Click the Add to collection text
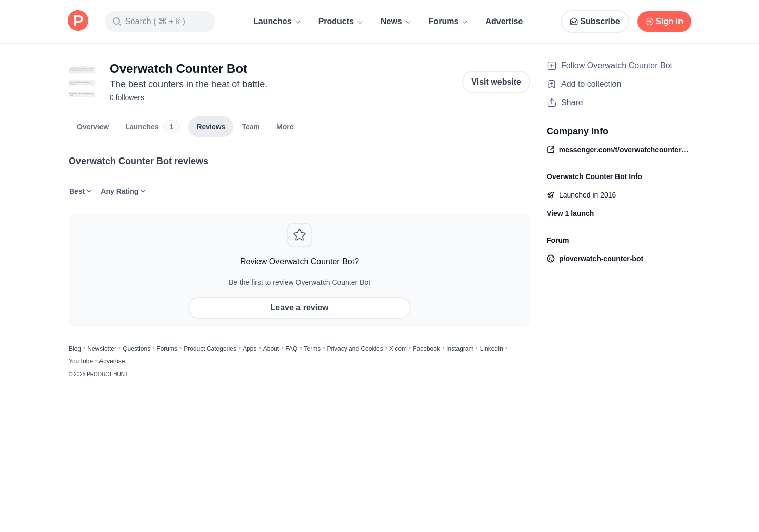Image resolution: width=759 pixels, height=532 pixels. click(591, 84)
